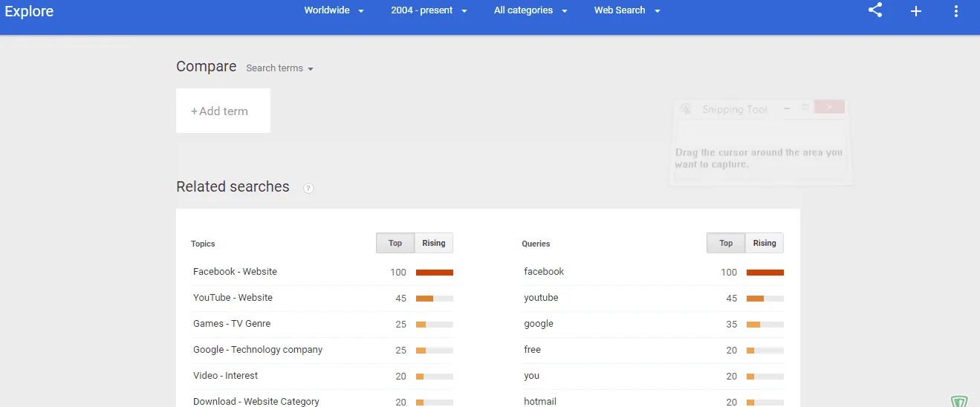Open the Google - Technology company topic
Viewport: 980px width, 407px height.
[258, 350]
